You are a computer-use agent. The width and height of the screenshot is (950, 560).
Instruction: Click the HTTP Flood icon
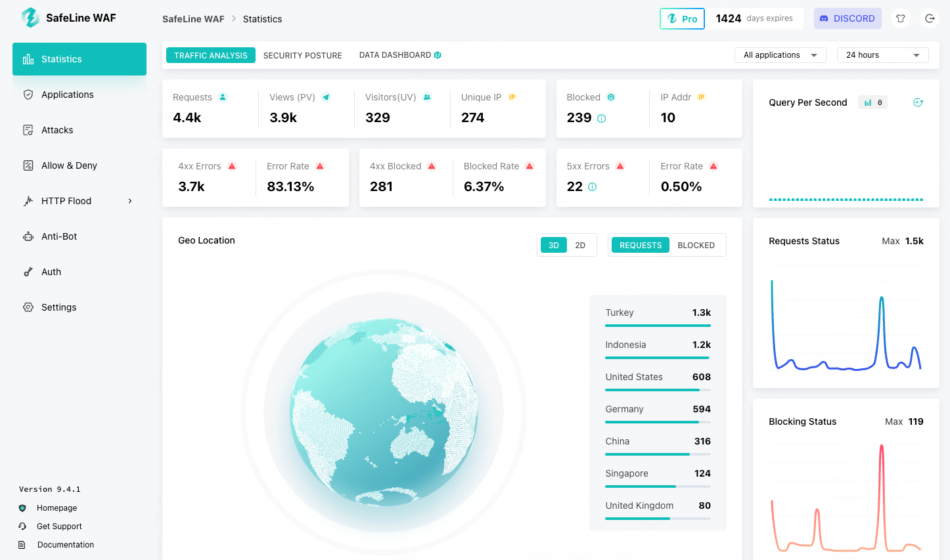coord(28,201)
